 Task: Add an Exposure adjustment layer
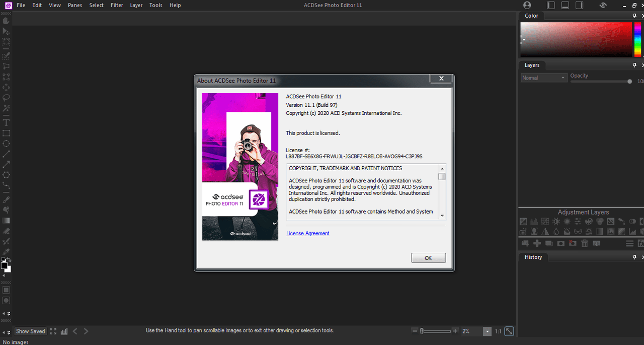coord(523,222)
